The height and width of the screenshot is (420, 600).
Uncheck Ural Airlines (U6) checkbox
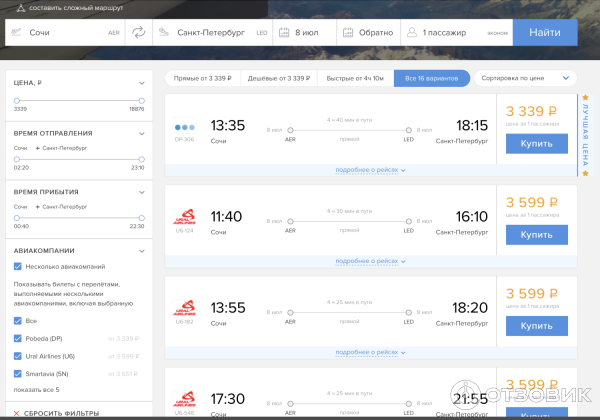click(x=18, y=356)
